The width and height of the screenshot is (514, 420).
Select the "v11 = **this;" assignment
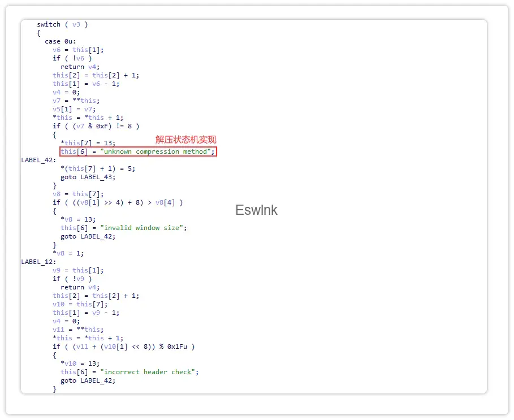[x=78, y=330]
